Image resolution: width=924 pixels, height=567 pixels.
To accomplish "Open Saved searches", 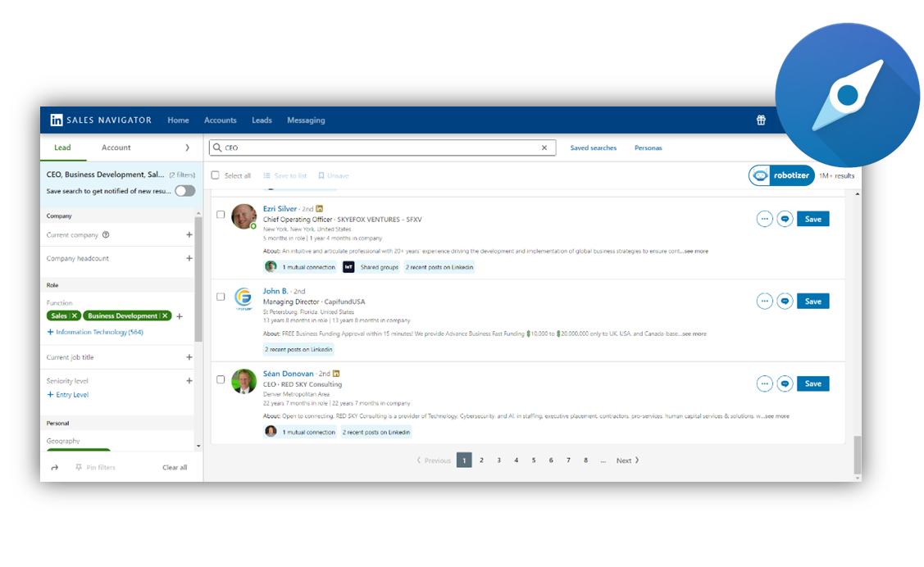I will click(594, 147).
